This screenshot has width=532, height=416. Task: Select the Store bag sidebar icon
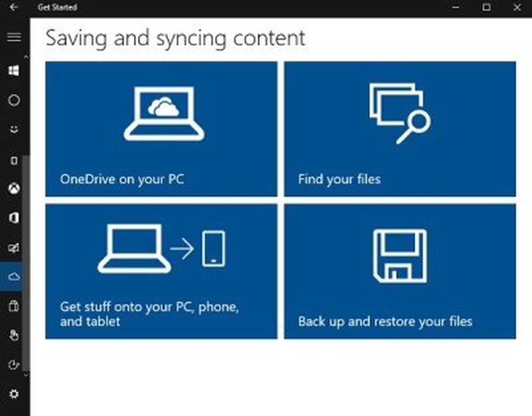[14, 306]
